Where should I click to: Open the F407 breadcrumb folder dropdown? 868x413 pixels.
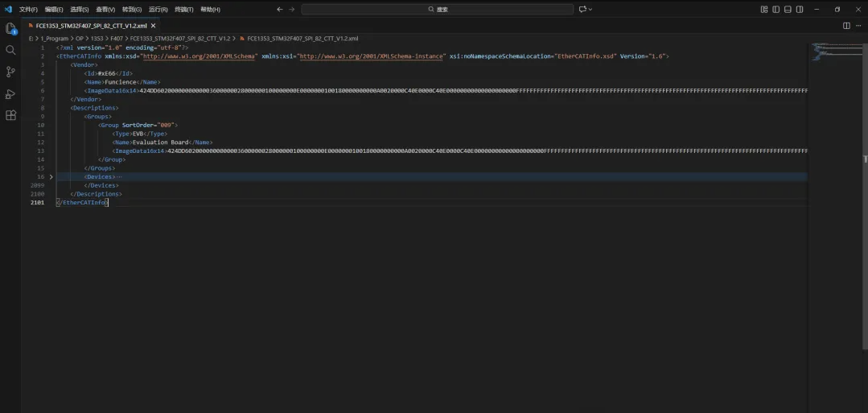point(117,39)
